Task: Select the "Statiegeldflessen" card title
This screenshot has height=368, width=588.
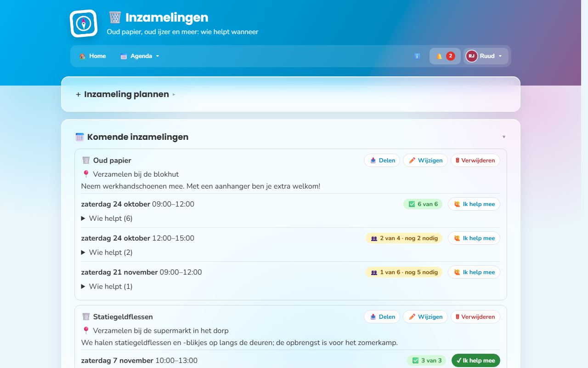Action: tap(123, 317)
